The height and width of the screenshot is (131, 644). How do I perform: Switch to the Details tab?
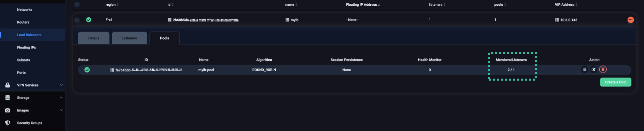[94, 38]
